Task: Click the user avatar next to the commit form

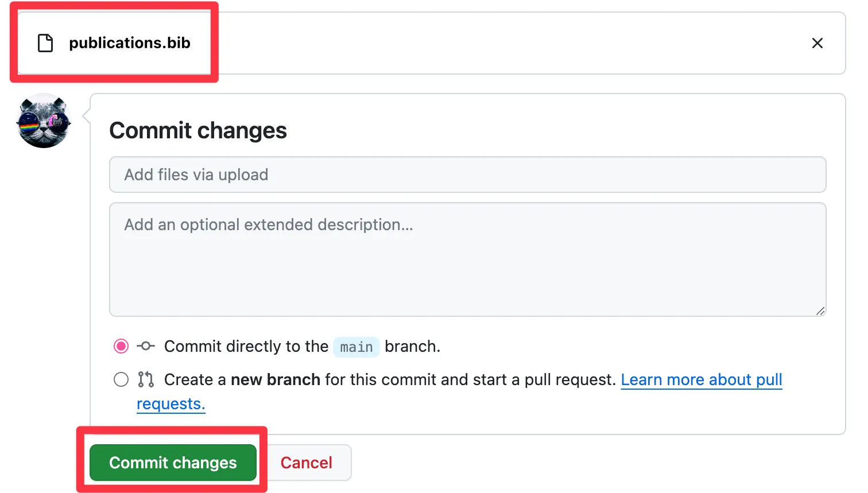Action: [44, 121]
